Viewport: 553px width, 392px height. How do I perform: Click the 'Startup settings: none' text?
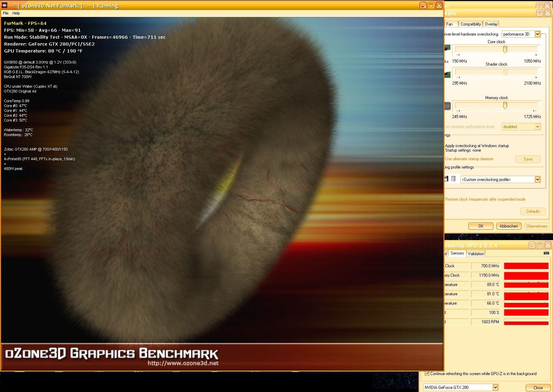(x=463, y=150)
